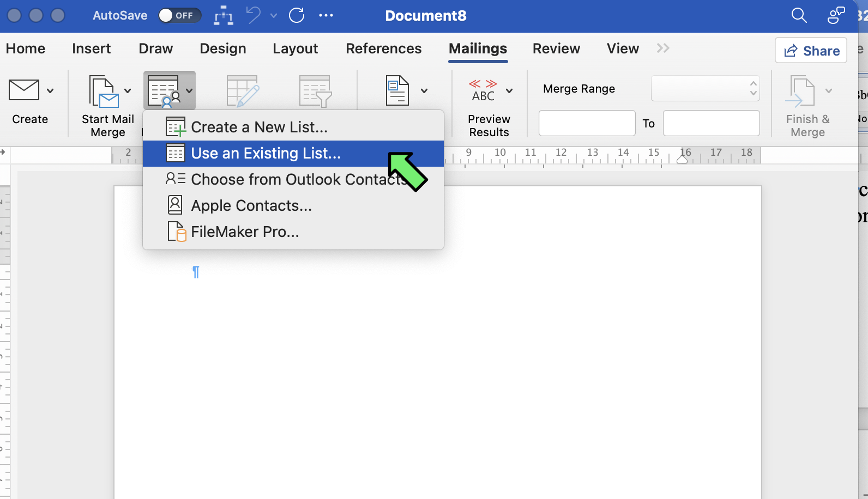This screenshot has width=868, height=499.
Task: Expand the Finish & Merge dropdown arrow
Action: [829, 90]
